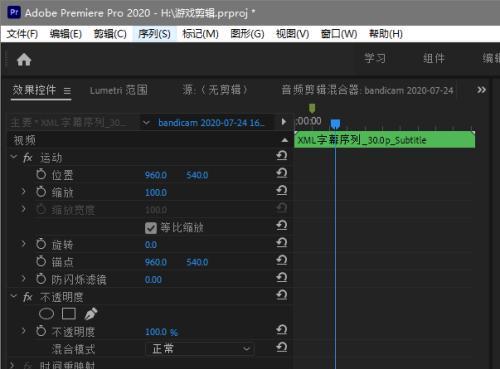Expand the 缩放 parameter
The height and width of the screenshot is (369, 500).
point(23,191)
